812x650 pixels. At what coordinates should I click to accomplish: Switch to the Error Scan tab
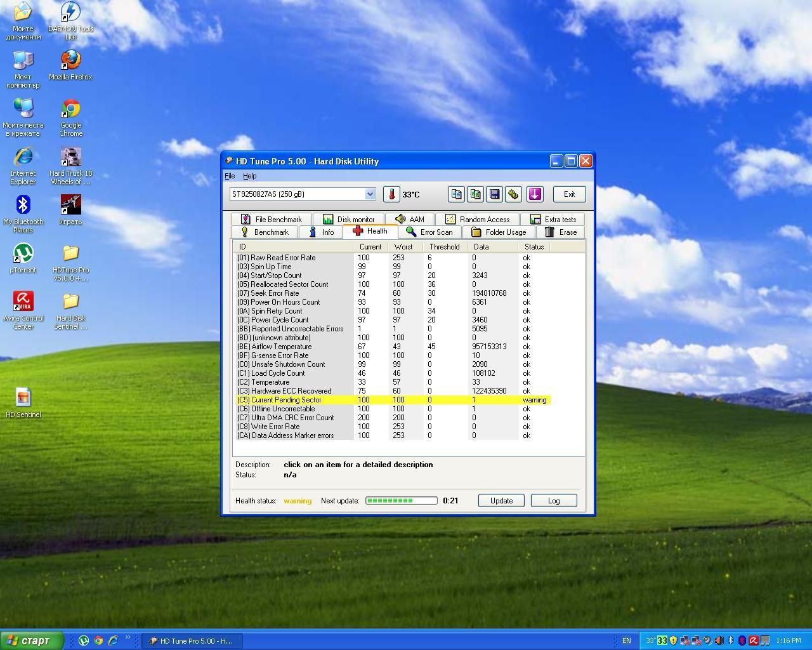pos(429,232)
